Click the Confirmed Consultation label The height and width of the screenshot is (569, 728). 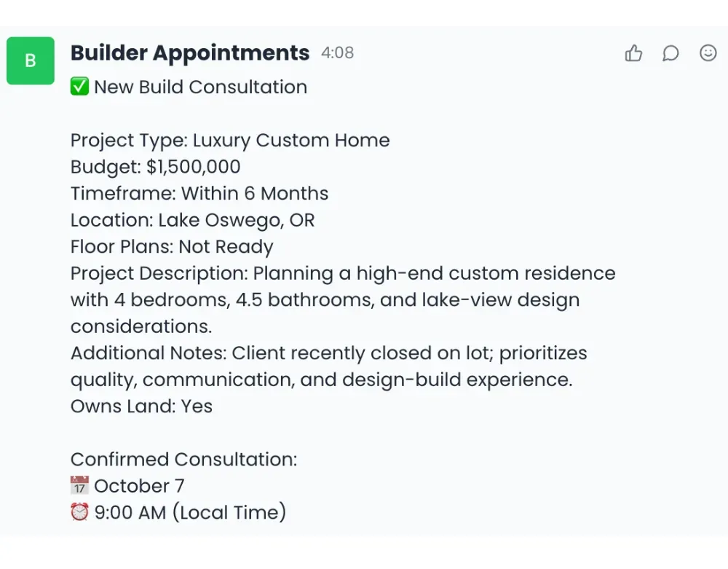coord(184,460)
